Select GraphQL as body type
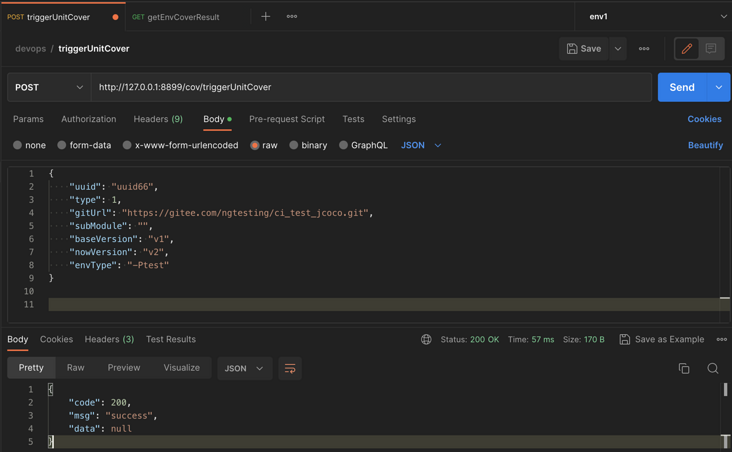The width and height of the screenshot is (732, 452). [x=363, y=145]
